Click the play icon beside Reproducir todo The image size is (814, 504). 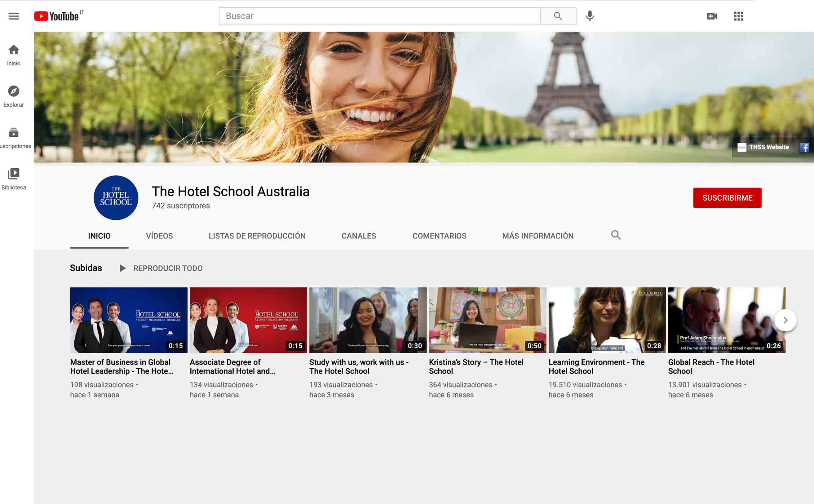(x=123, y=268)
